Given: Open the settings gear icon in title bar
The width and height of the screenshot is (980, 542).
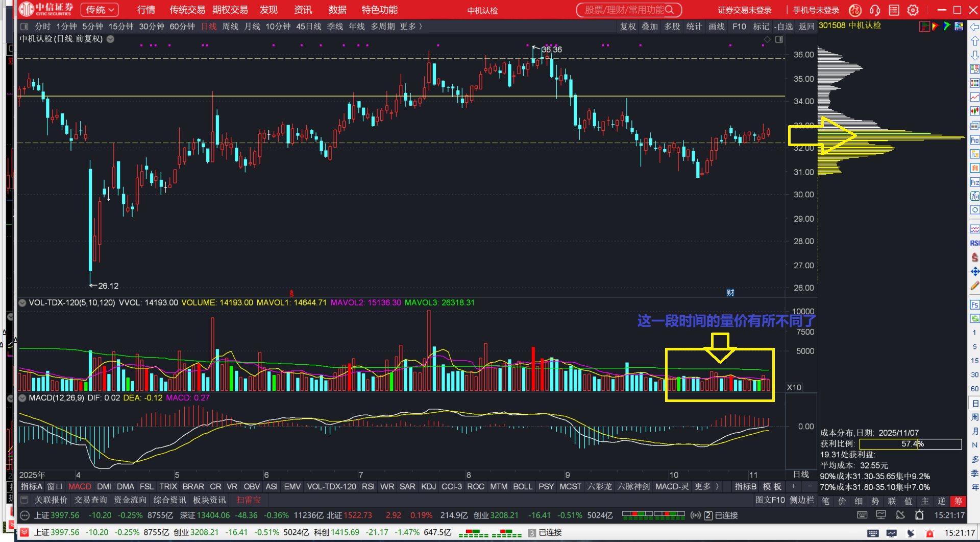Looking at the screenshot, I should click(913, 10).
